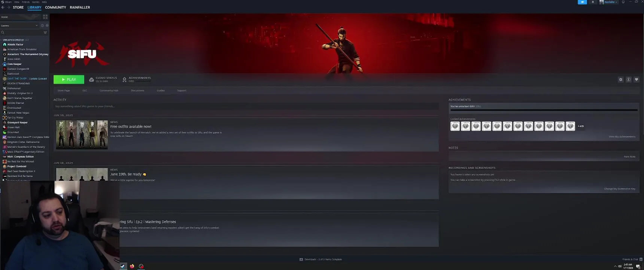The image size is (644, 270).
Task: Select the Library tab
Action: (x=34, y=7)
